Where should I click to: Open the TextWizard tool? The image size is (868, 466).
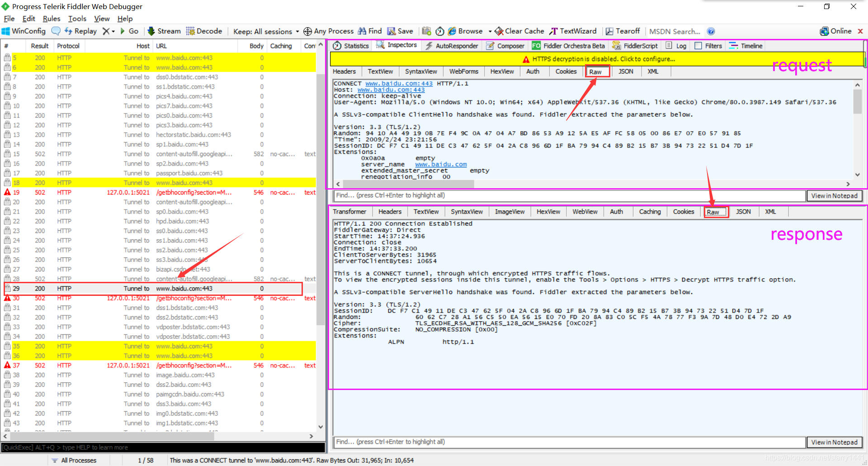[x=573, y=31]
